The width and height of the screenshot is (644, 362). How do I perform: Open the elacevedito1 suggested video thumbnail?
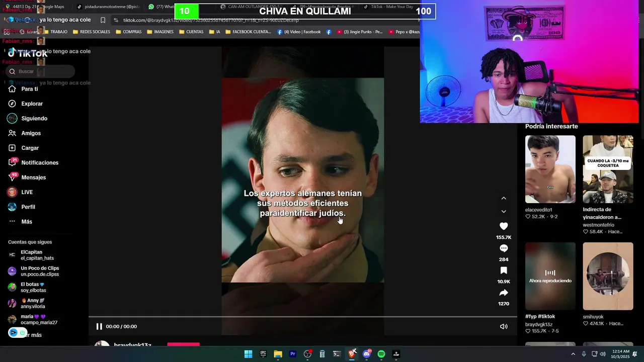pyautogui.click(x=550, y=169)
